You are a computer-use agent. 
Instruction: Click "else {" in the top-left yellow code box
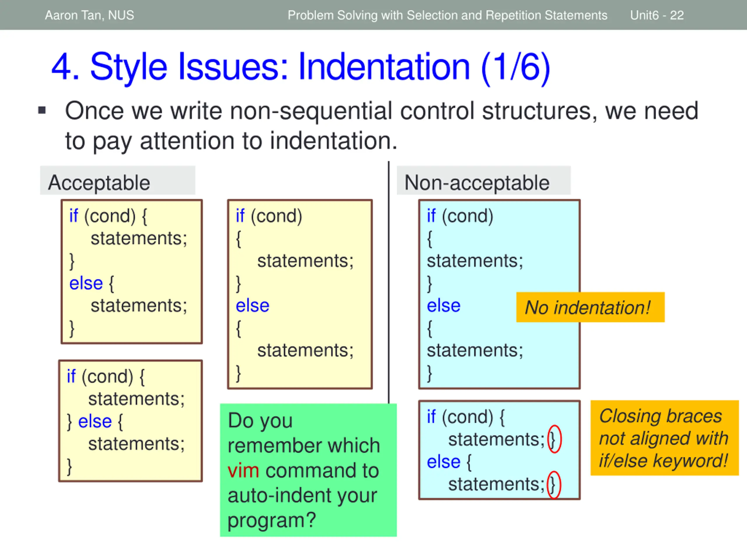(x=92, y=283)
